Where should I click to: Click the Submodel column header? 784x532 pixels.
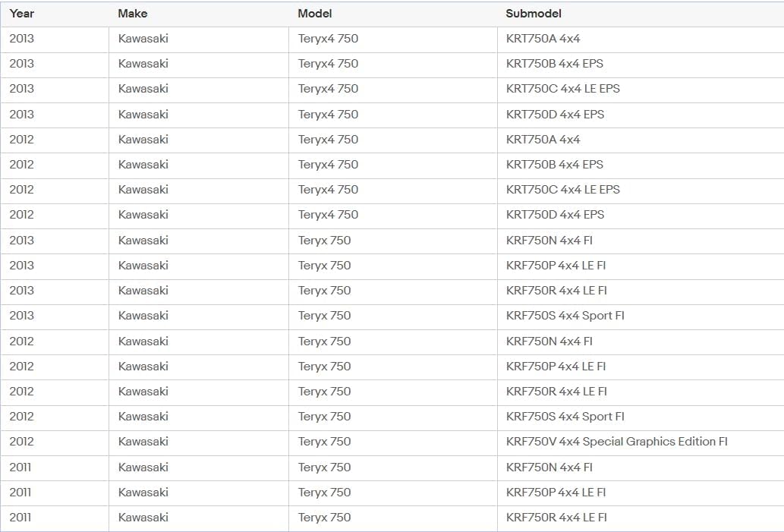534,14
